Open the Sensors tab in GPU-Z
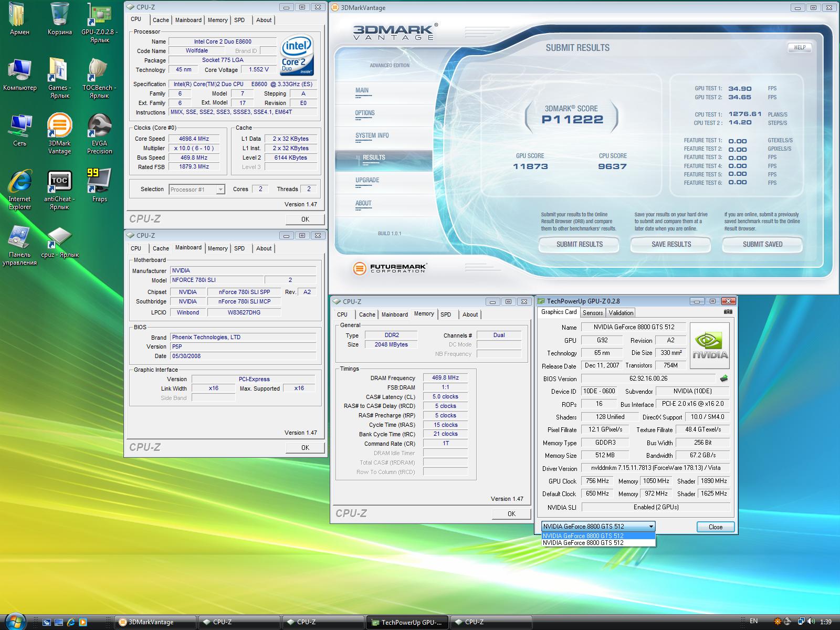840x630 pixels. point(593,313)
